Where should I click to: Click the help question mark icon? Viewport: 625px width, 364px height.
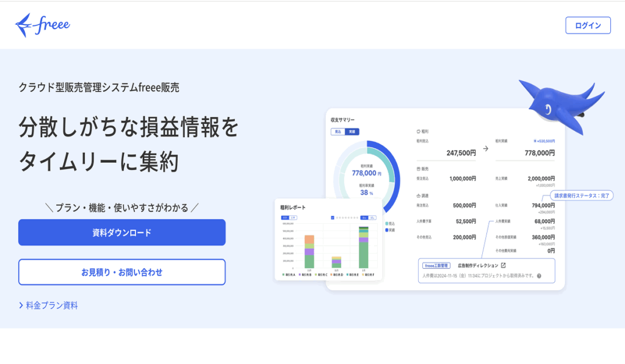539,276
